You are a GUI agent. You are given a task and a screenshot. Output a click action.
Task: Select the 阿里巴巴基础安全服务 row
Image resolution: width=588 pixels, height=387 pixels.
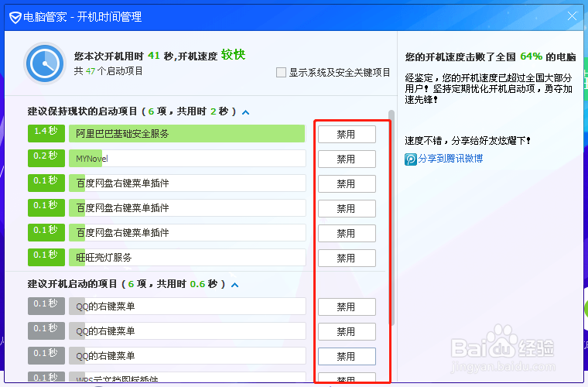(x=187, y=133)
